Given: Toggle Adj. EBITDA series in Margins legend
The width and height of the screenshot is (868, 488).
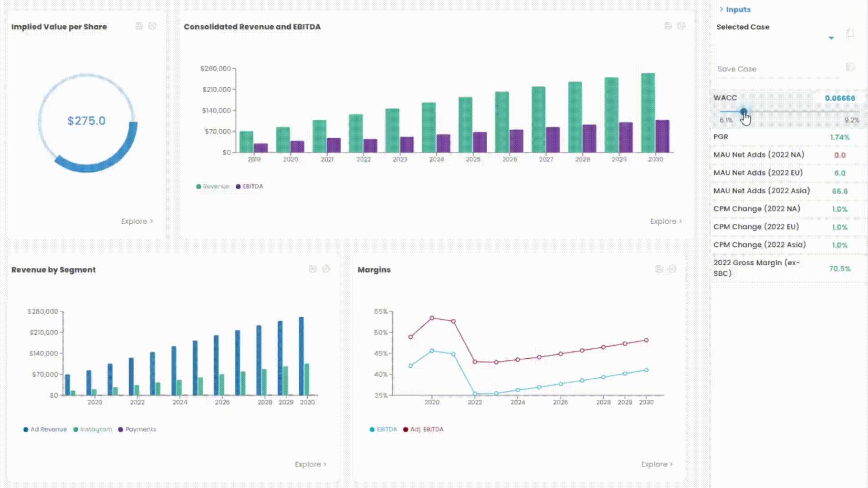Looking at the screenshot, I should pos(423,430).
